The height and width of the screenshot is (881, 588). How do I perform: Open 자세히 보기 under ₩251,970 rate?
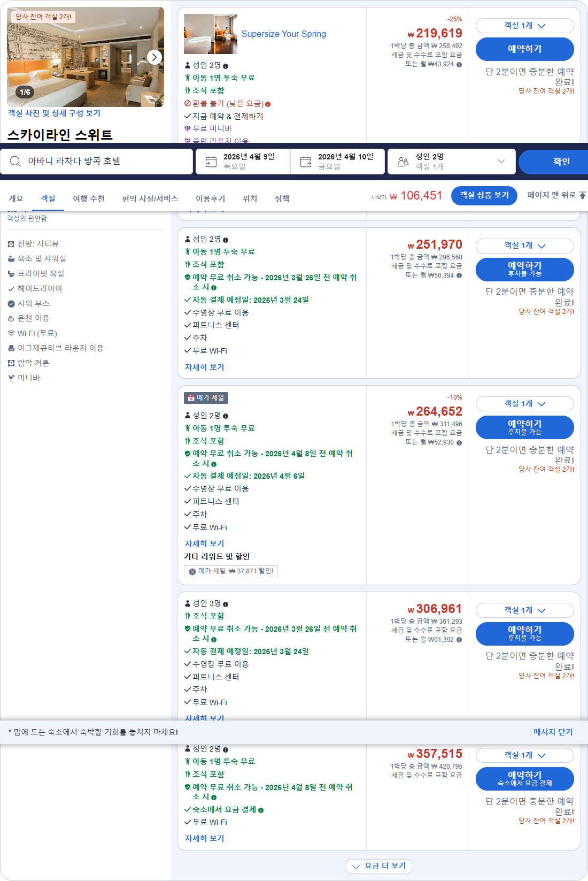click(205, 367)
